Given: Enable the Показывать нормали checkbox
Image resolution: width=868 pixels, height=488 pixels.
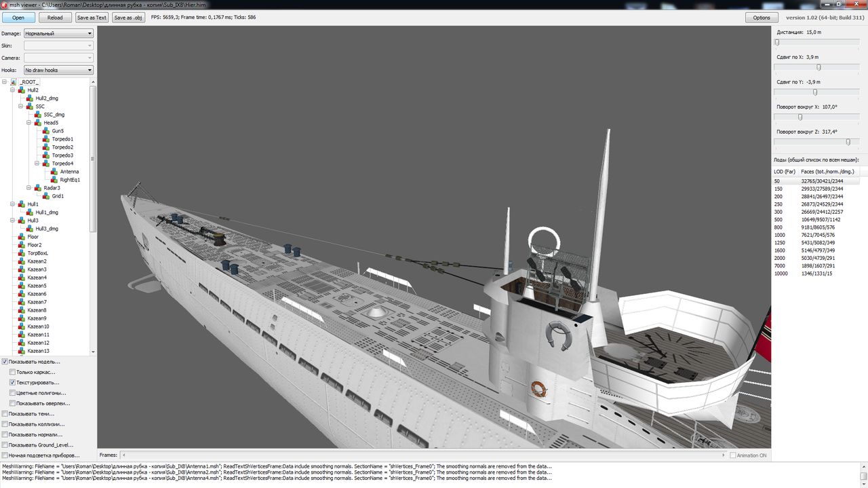Looking at the screenshot, I should coord(5,434).
